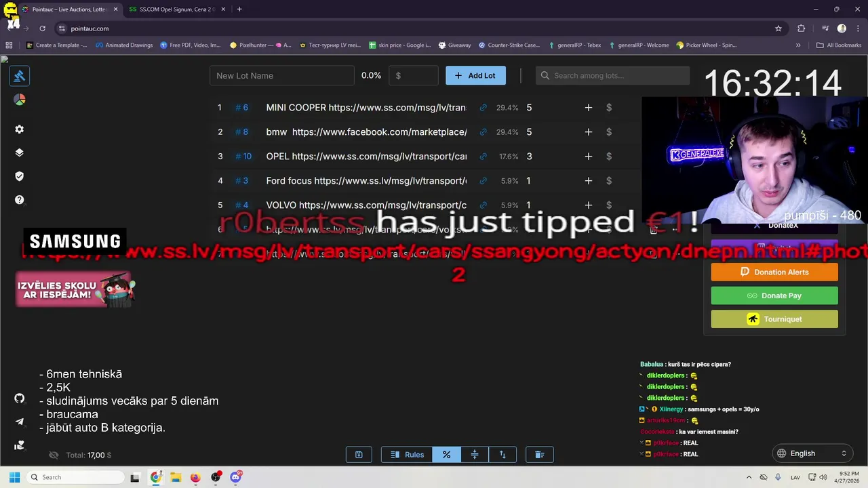Click the taskbar Search box
The image size is (868, 488).
click(75, 477)
